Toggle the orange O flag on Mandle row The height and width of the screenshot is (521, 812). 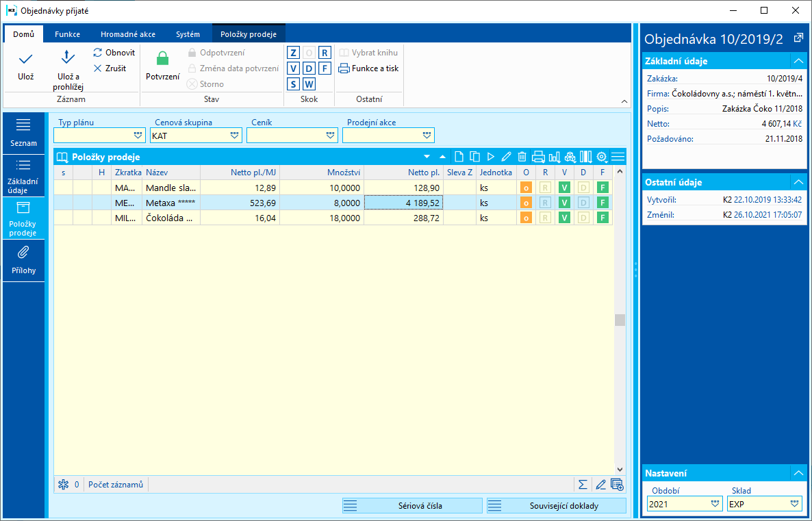click(526, 188)
